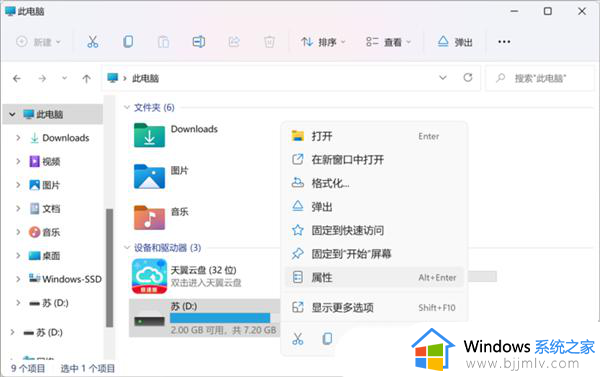Choose 显示更多选项 from context menu
This screenshot has height=377, width=600.
click(375, 307)
